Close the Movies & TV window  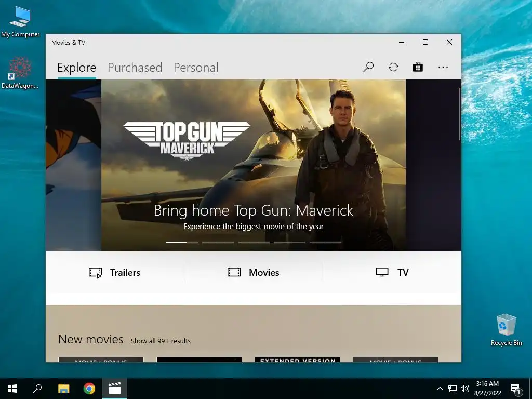pyautogui.click(x=449, y=42)
